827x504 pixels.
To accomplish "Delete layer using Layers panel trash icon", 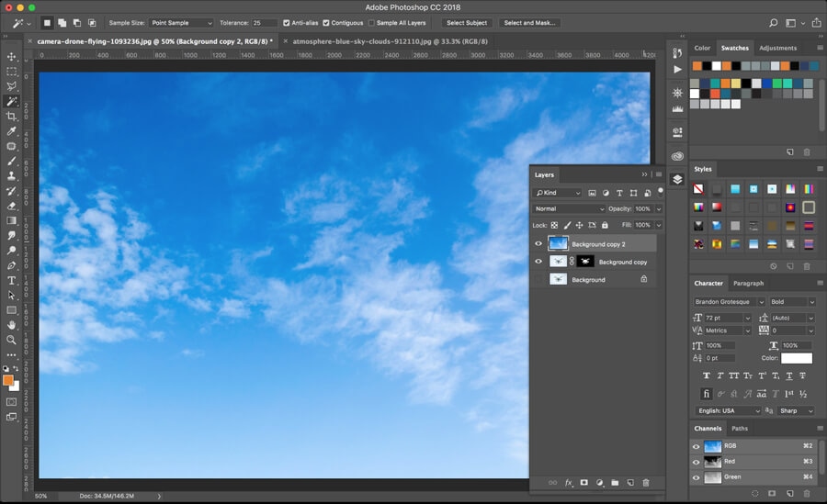I will pos(646,482).
